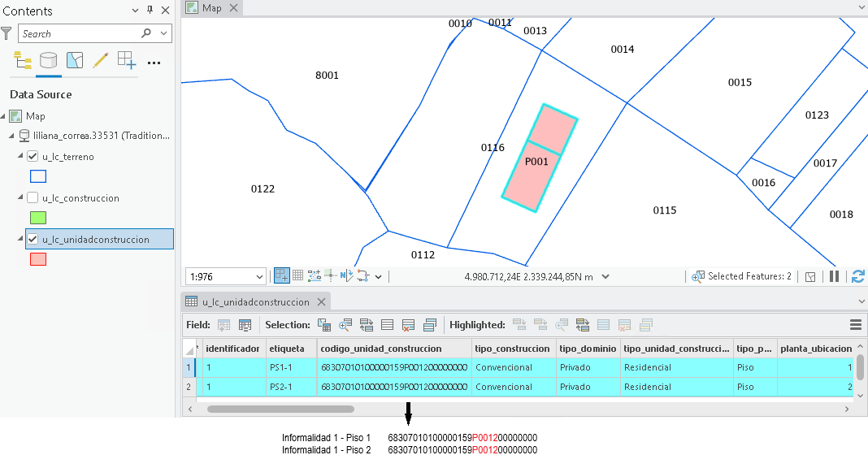Image resolution: width=868 pixels, height=468 pixels.
Task: Click the Contents search field
Action: [80, 34]
